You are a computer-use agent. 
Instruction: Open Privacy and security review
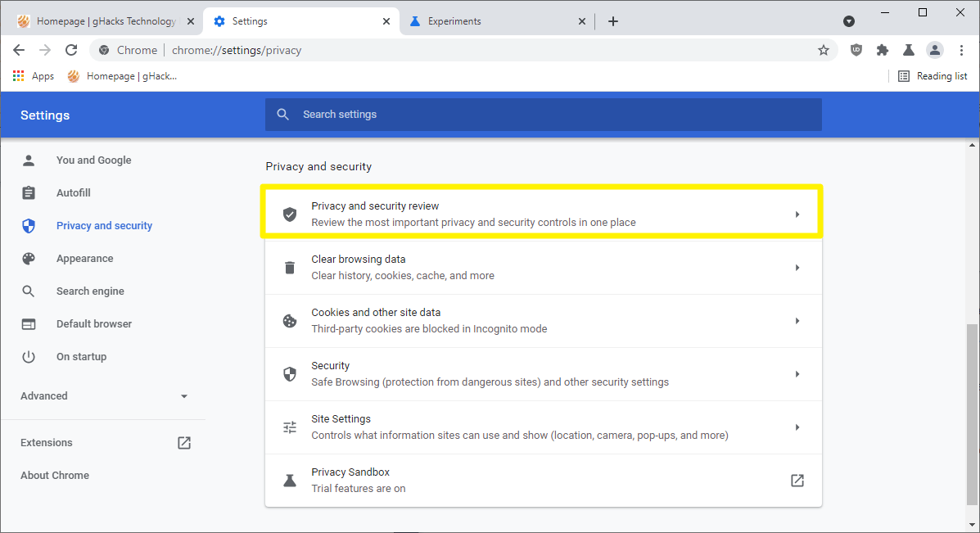coord(543,214)
